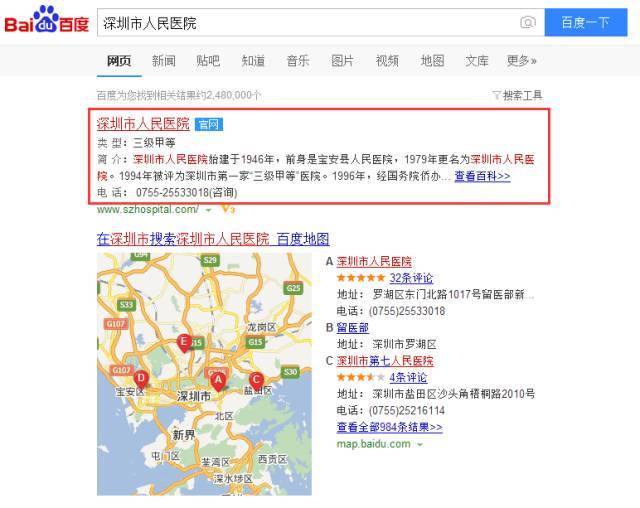The image size is (640, 508).
Task: Expand the 更多» menu
Action: pos(521,61)
